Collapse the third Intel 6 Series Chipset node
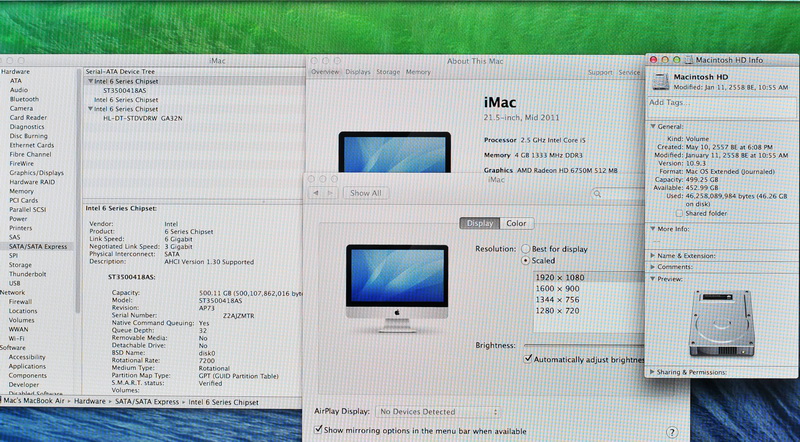 pos(90,109)
